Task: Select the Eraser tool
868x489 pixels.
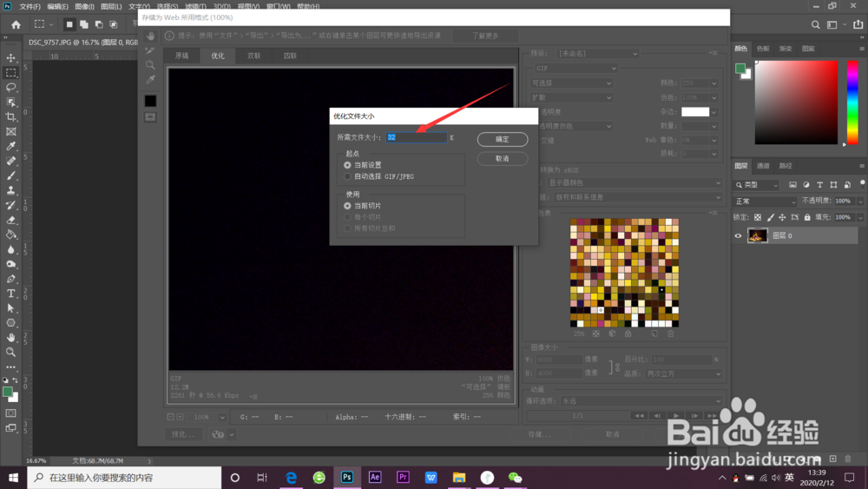Action: point(11,220)
